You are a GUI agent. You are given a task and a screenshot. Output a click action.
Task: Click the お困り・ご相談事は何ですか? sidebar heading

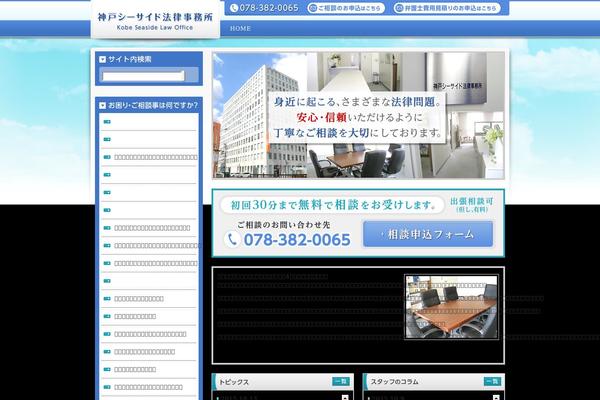coord(153,105)
